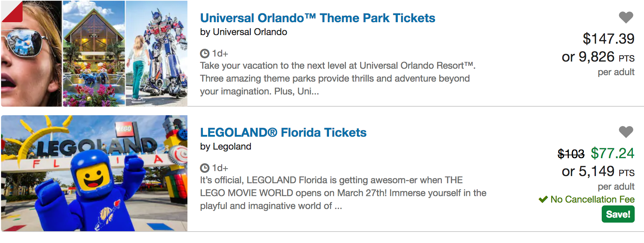Favorite the Universal Orlando tickets heart icon

point(626,17)
